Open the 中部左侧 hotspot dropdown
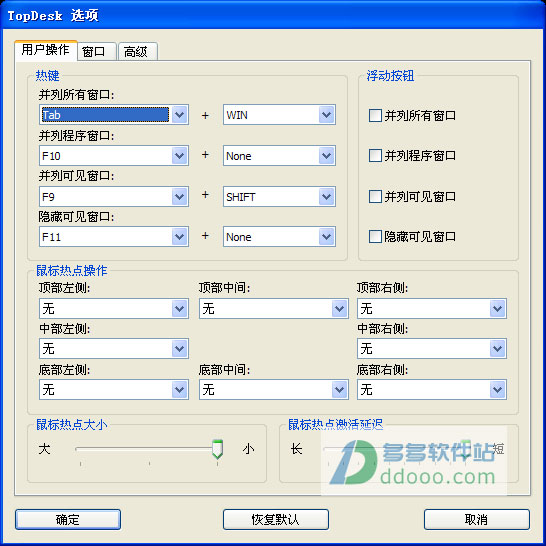The height and width of the screenshot is (546, 546). click(x=114, y=349)
